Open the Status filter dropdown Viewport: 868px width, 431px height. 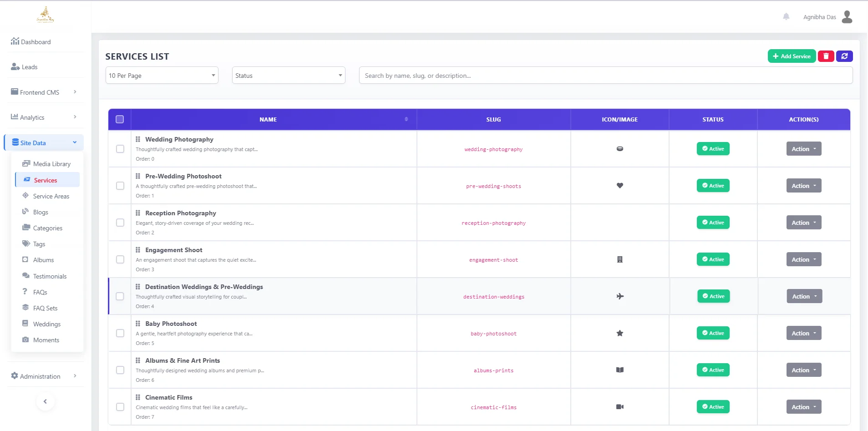coord(289,76)
